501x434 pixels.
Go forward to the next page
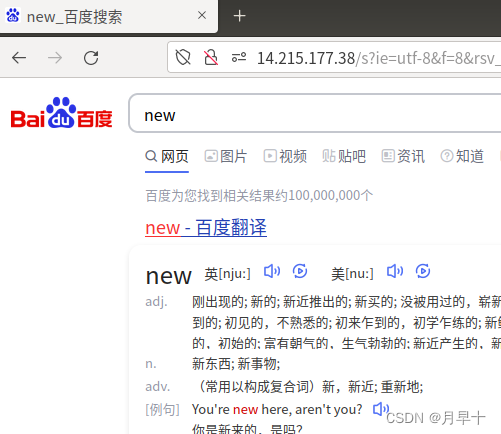coord(55,58)
